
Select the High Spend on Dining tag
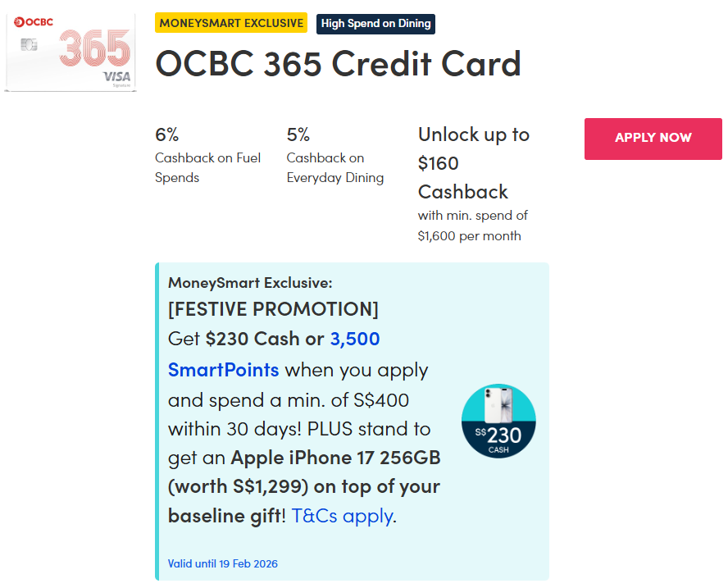pos(375,24)
